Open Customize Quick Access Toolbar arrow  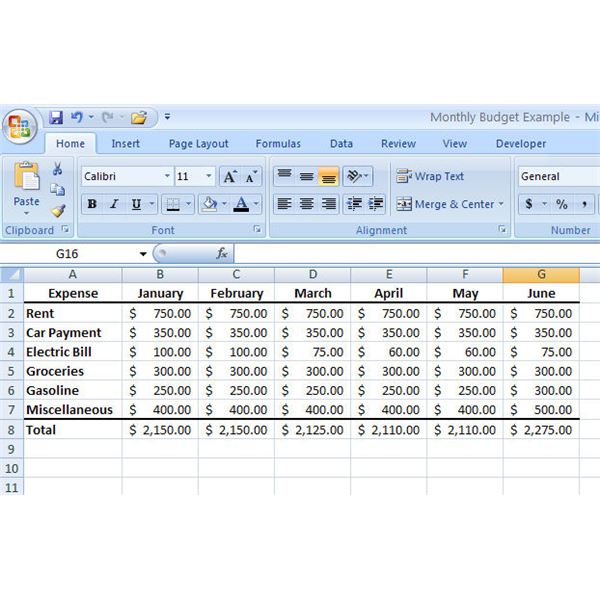tap(167, 116)
